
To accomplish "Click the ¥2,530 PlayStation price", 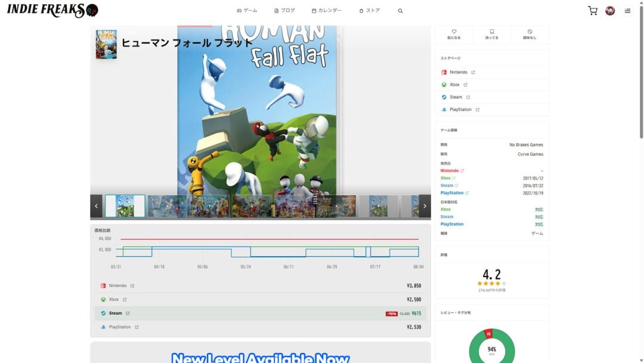I will click(x=414, y=327).
